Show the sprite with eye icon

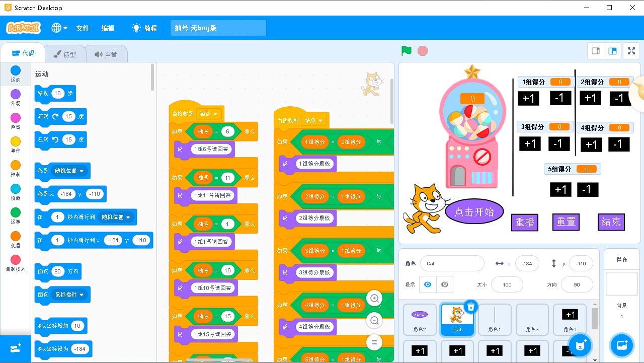[x=428, y=284]
